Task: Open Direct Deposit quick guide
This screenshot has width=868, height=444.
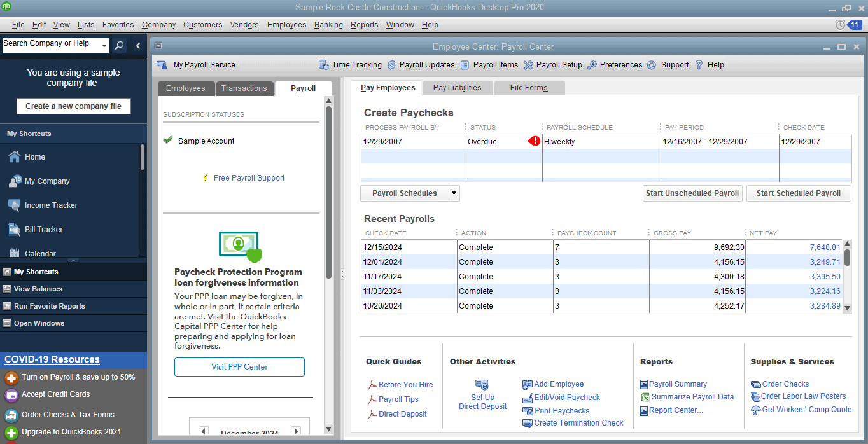Action: [x=403, y=414]
